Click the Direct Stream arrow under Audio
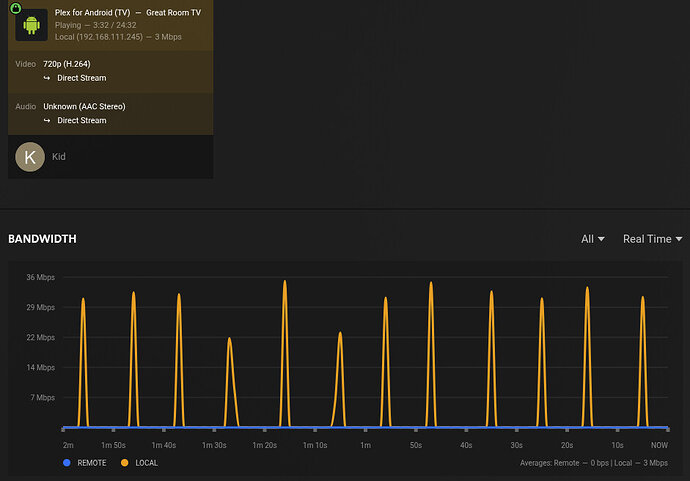The height and width of the screenshot is (481, 690). (x=47, y=120)
